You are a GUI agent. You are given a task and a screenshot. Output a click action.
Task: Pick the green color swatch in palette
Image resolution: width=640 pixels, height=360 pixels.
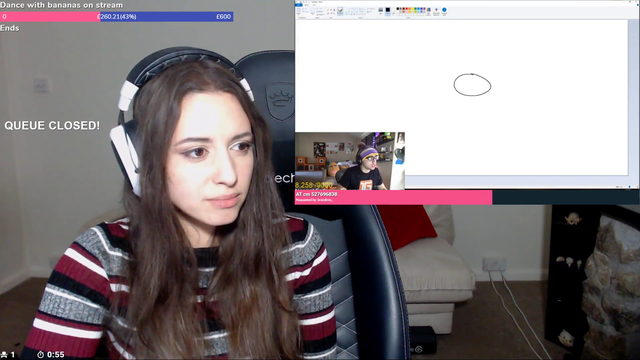pos(416,9)
